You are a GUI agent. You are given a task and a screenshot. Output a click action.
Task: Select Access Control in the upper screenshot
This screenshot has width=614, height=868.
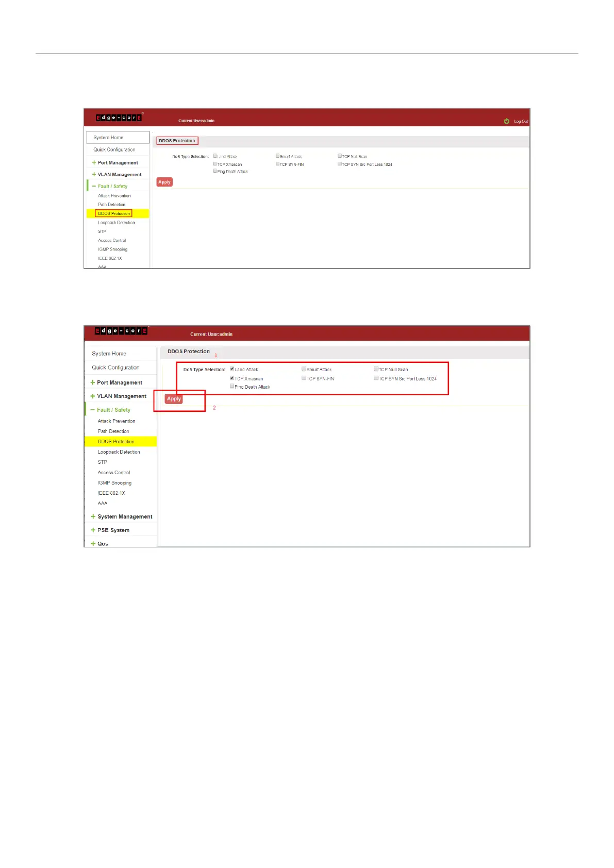[112, 240]
